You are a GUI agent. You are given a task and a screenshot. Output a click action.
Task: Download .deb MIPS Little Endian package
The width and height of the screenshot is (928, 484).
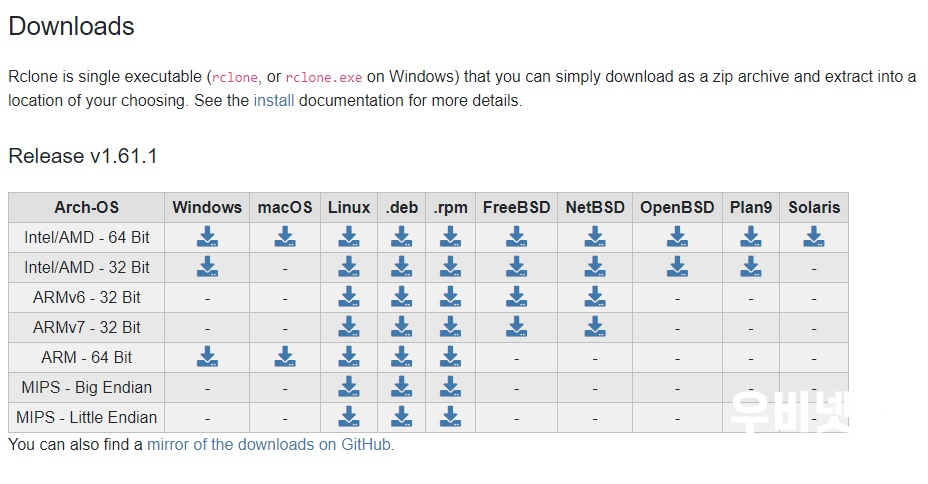[x=401, y=417]
